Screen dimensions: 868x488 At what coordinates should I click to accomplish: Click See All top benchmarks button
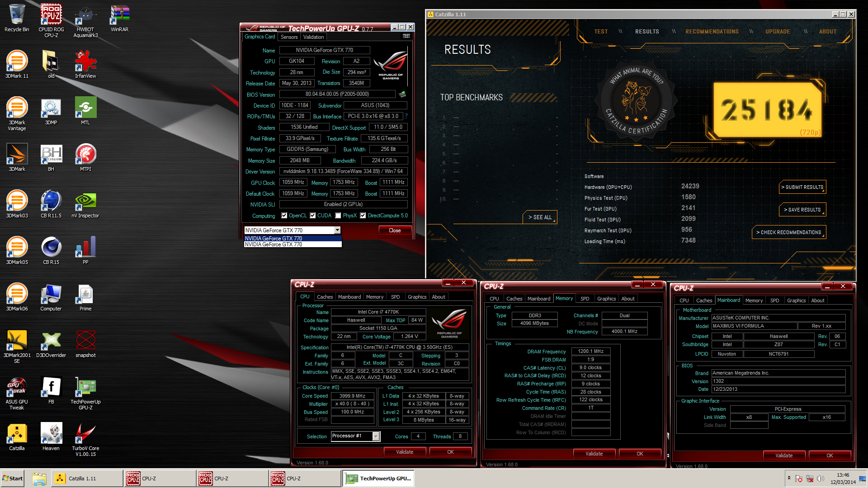point(540,217)
